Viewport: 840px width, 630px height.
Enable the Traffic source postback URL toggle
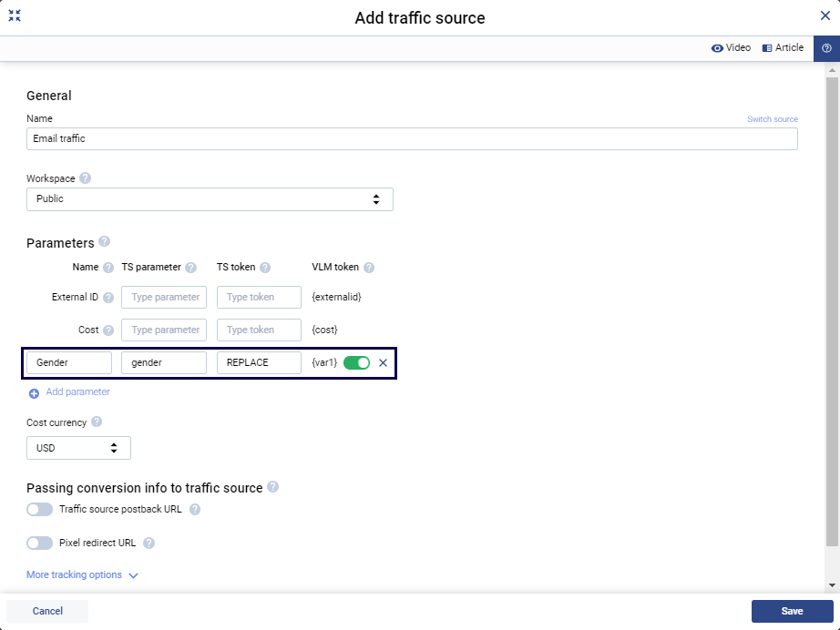(38, 509)
